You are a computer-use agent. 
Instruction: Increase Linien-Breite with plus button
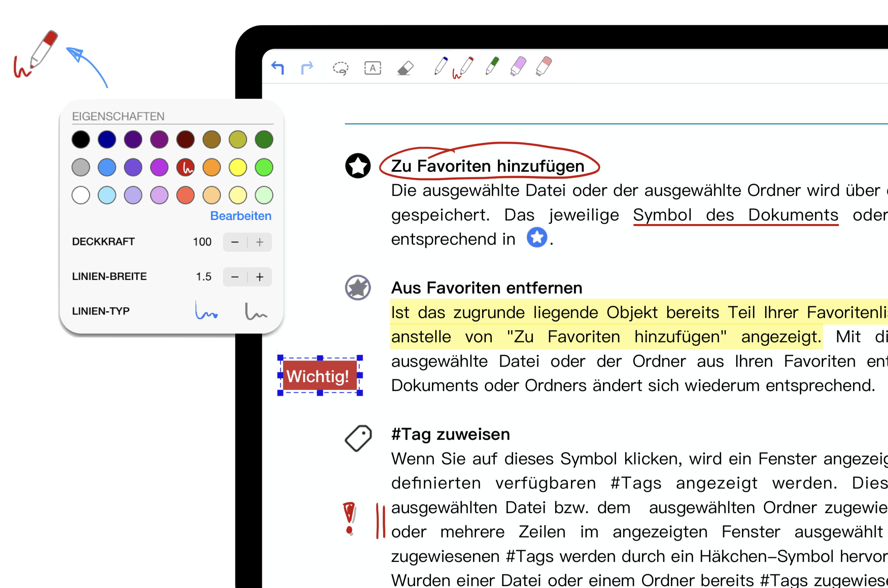tap(260, 277)
